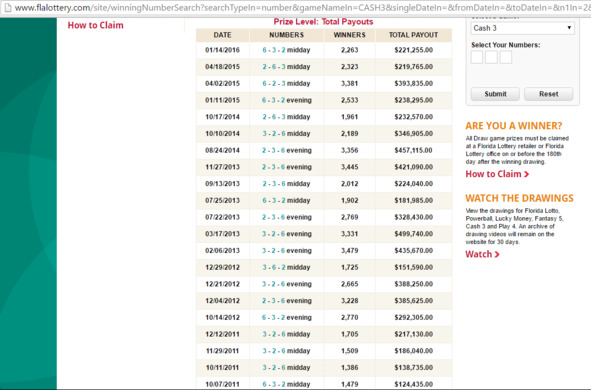This screenshot has height=390, width=591.
Task: Click payout $435,670.00
Action: coord(413,251)
